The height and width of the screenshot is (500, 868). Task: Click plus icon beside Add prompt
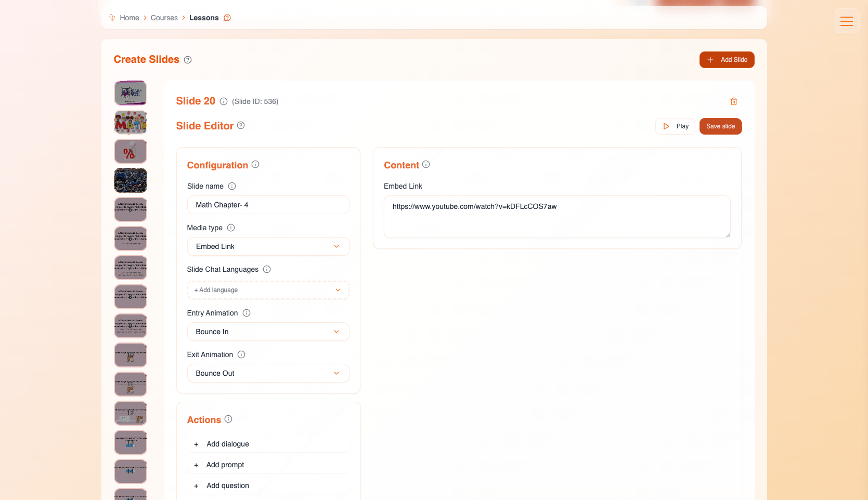pyautogui.click(x=196, y=465)
